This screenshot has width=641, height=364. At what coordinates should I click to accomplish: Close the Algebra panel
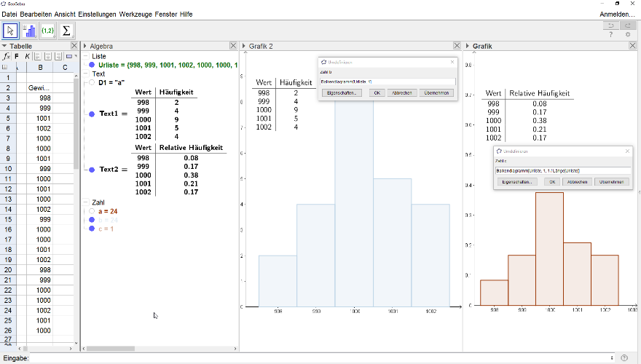[233, 46]
